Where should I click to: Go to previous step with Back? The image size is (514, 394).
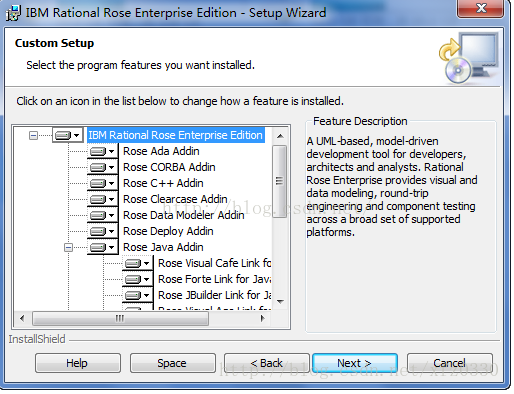point(267,363)
